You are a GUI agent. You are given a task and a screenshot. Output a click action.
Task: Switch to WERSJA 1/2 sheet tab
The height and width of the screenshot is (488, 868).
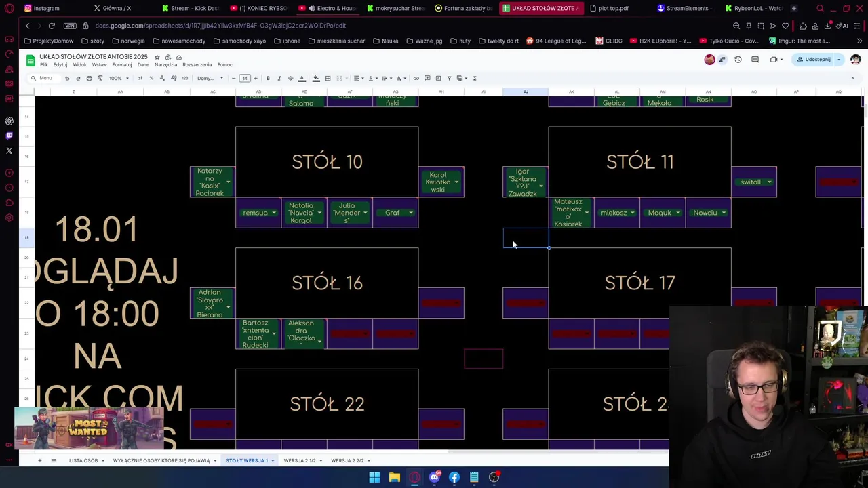pyautogui.click(x=300, y=461)
